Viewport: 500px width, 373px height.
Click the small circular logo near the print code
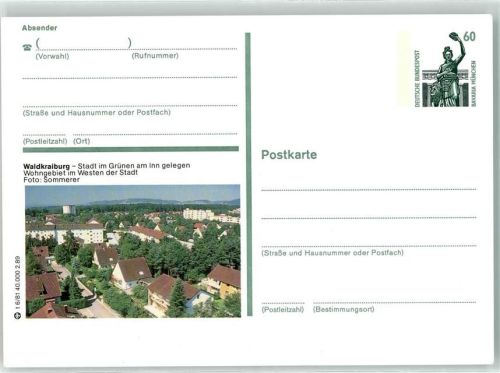pyautogui.click(x=18, y=315)
